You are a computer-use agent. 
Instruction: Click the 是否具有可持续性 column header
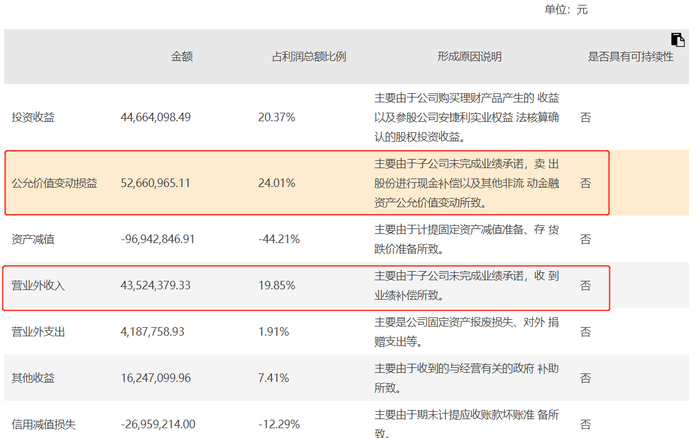click(630, 57)
